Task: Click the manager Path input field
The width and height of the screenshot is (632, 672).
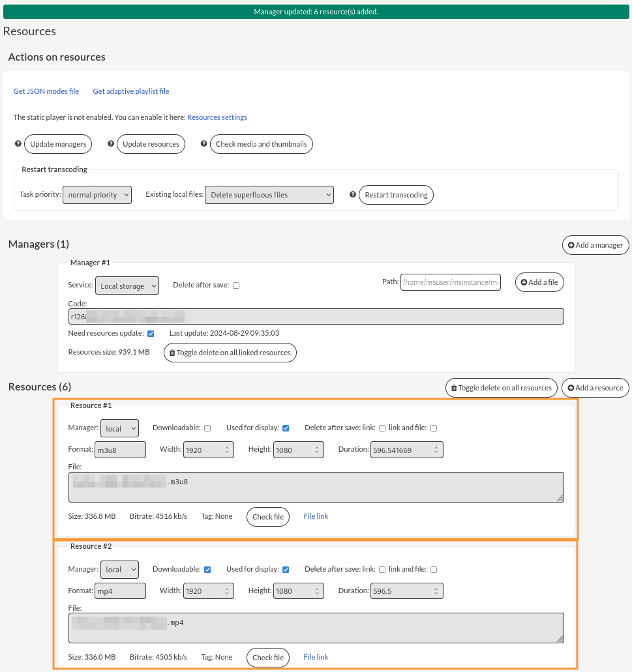Action: [x=450, y=282]
